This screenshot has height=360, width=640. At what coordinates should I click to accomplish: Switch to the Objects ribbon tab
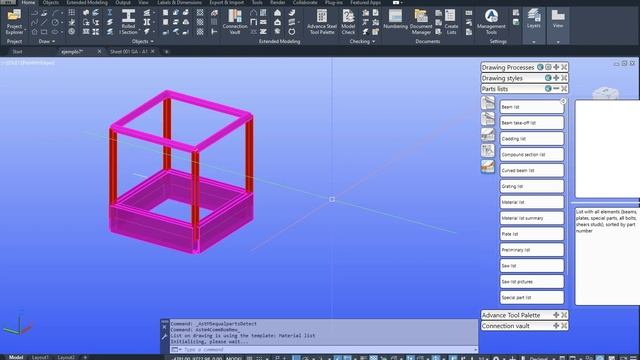pyautogui.click(x=51, y=2)
